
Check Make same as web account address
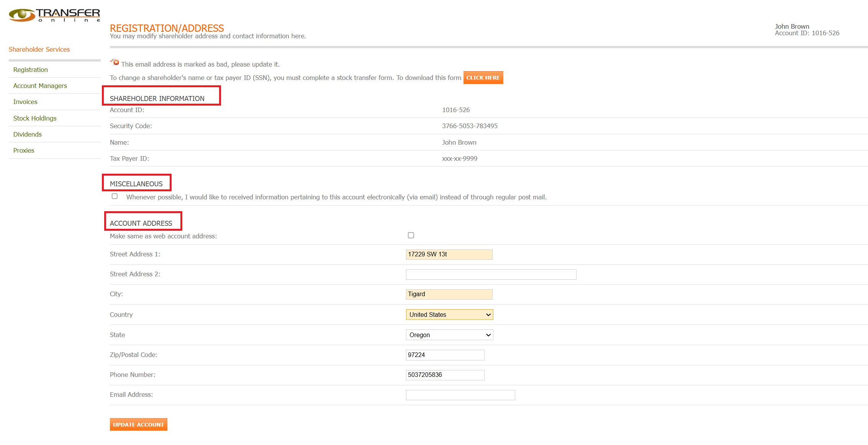click(411, 235)
